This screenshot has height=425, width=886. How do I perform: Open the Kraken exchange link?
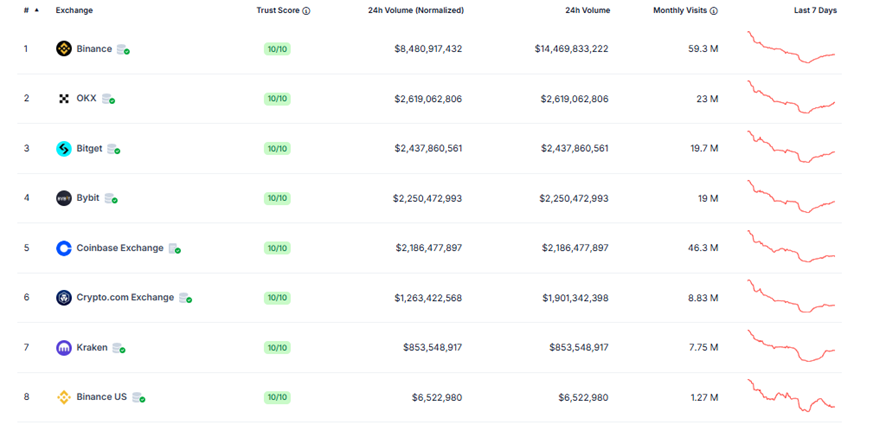pyautogui.click(x=92, y=347)
